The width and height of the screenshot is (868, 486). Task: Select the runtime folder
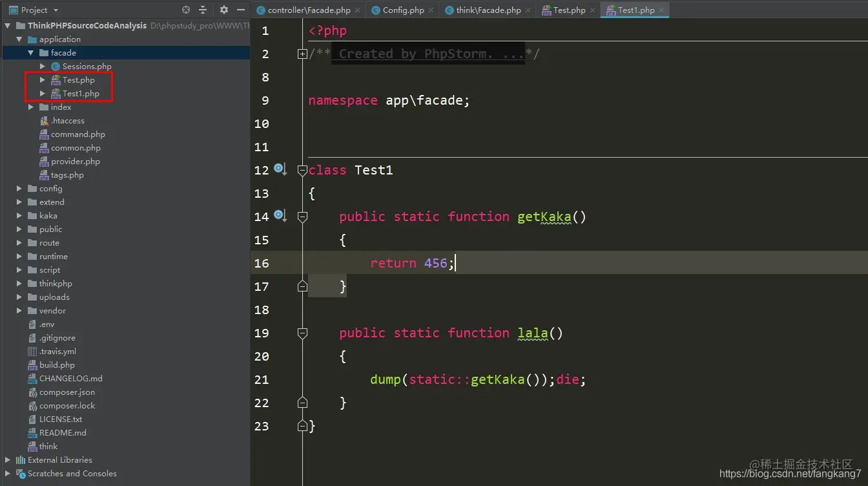(54, 257)
